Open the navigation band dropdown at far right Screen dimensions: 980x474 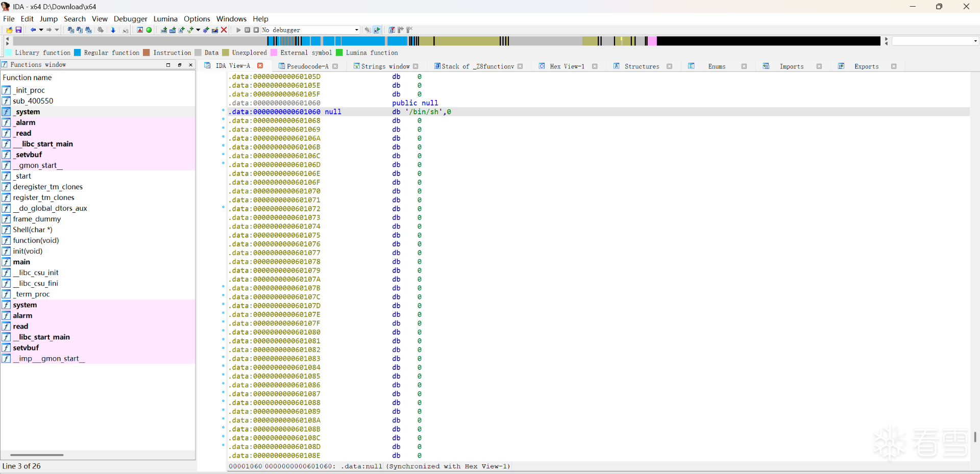pos(975,41)
